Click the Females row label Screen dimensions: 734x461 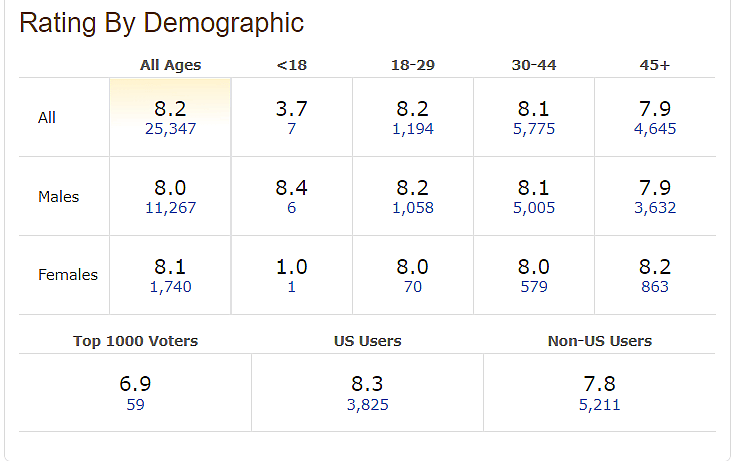coord(68,275)
